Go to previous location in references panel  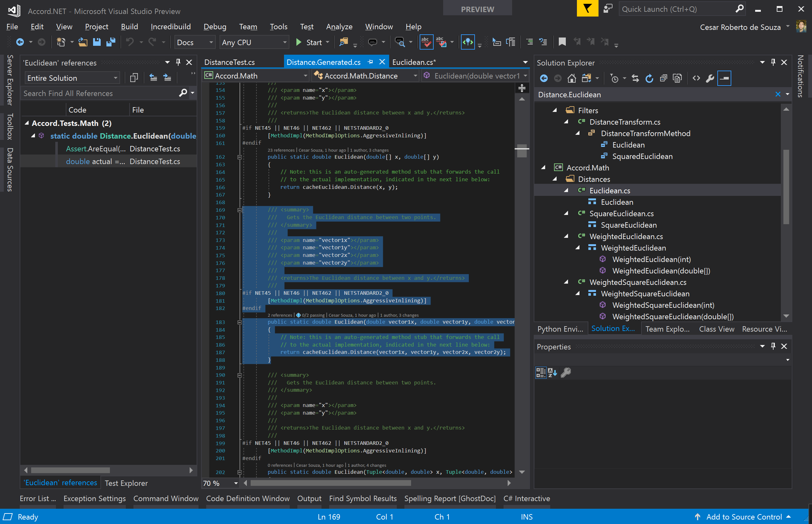coord(153,78)
